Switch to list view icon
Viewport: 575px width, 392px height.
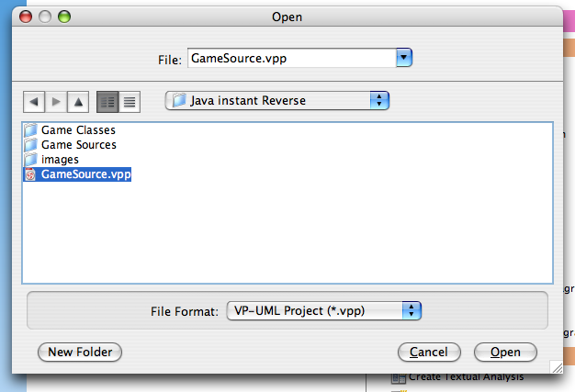click(107, 102)
